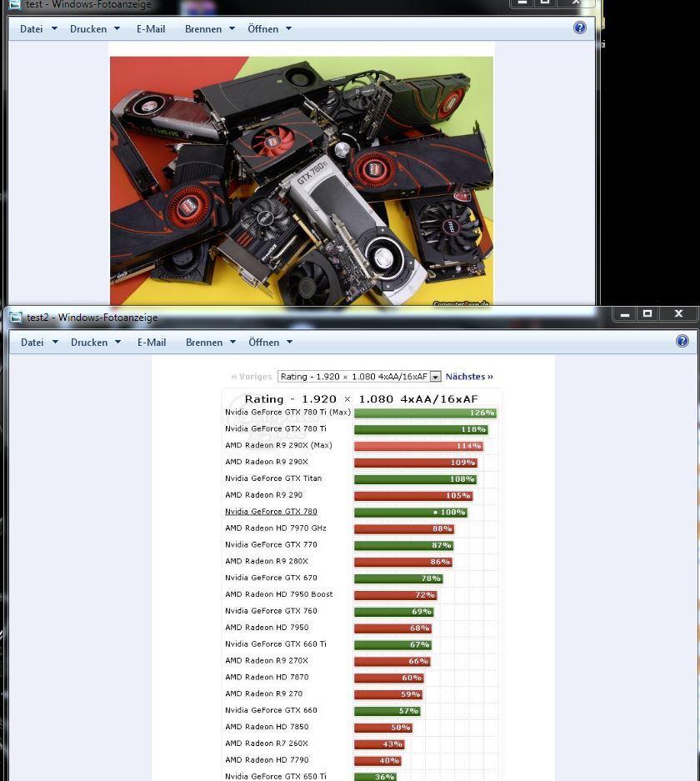Select Nvidia GeForce GTX 660 Ti label
The height and width of the screenshot is (781, 700).
(275, 644)
